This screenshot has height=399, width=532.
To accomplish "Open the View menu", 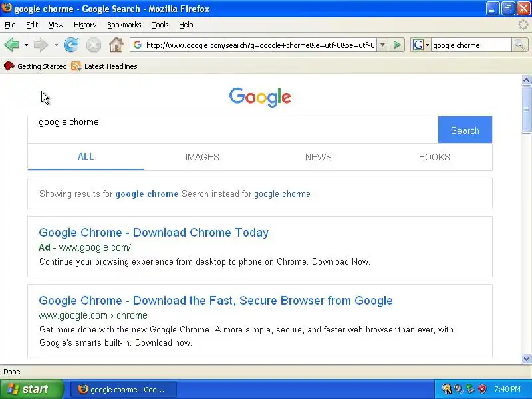I will tap(56, 25).
